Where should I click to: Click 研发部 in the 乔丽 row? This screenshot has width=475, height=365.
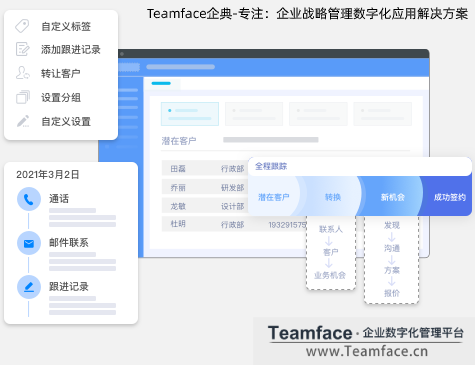(233, 188)
